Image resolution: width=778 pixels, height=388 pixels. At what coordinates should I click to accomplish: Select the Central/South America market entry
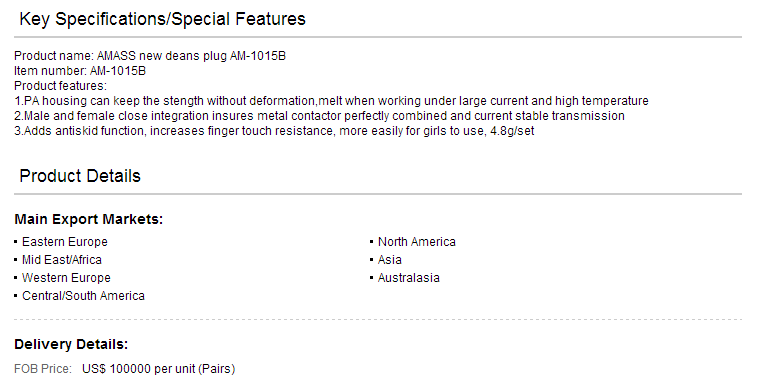pos(83,296)
